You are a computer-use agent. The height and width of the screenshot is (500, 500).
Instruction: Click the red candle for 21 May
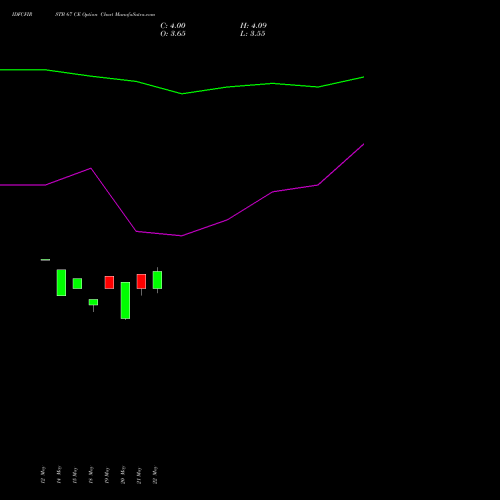[141, 281]
